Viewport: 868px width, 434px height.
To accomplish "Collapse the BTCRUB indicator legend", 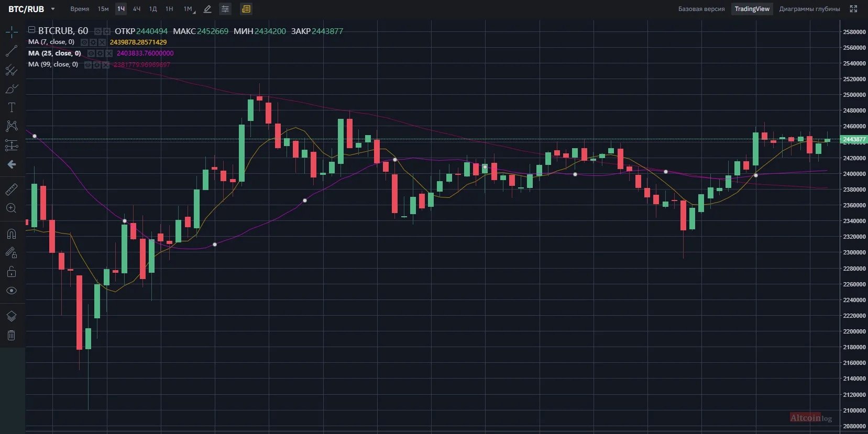I will tap(31, 30).
